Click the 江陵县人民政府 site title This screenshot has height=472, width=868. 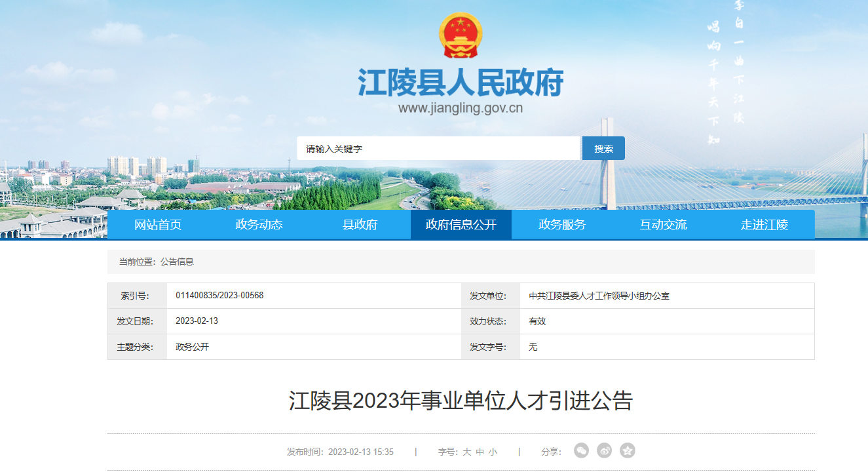click(461, 83)
